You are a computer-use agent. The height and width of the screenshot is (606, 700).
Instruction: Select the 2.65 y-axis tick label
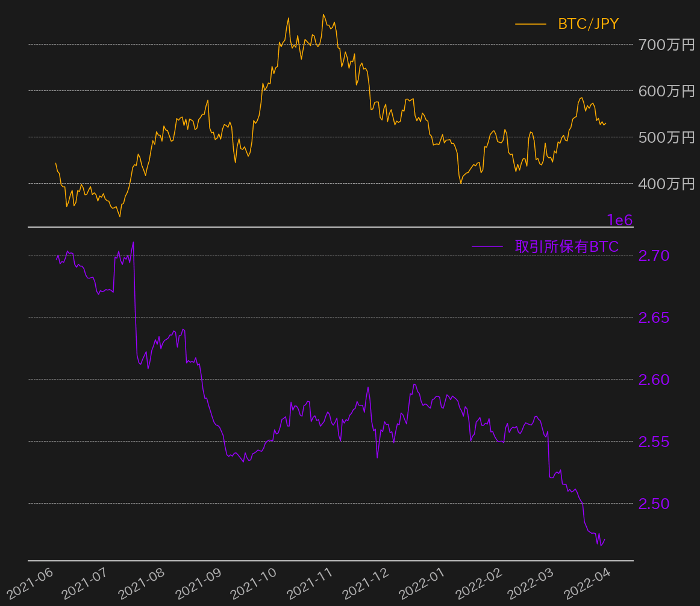pos(654,317)
